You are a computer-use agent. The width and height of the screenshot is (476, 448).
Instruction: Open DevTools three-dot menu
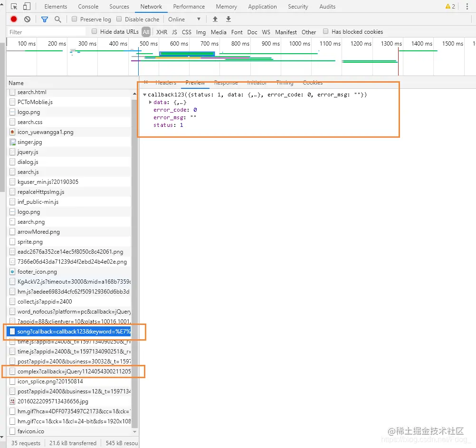click(x=467, y=6)
